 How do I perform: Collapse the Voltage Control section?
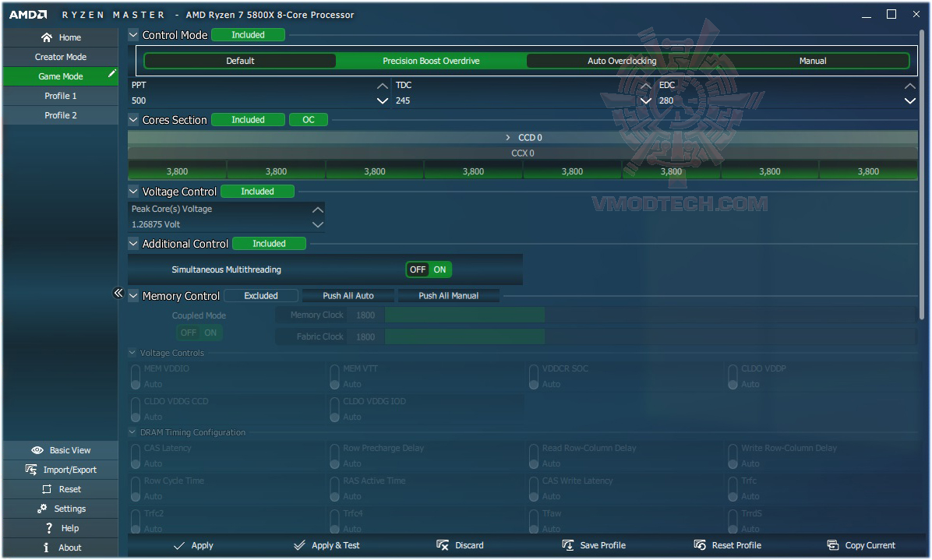click(x=133, y=192)
